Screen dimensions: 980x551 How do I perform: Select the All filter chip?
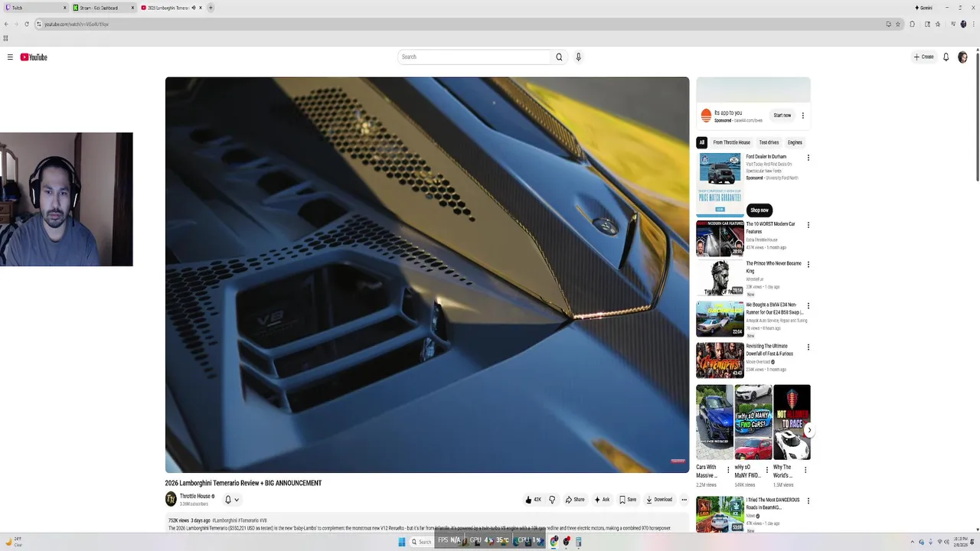701,142
